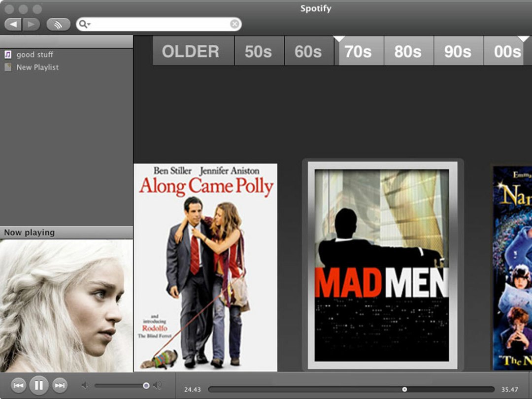Image resolution: width=532 pixels, height=399 pixels.
Task: Set max volume with loud speaker icon
Action: [157, 385]
